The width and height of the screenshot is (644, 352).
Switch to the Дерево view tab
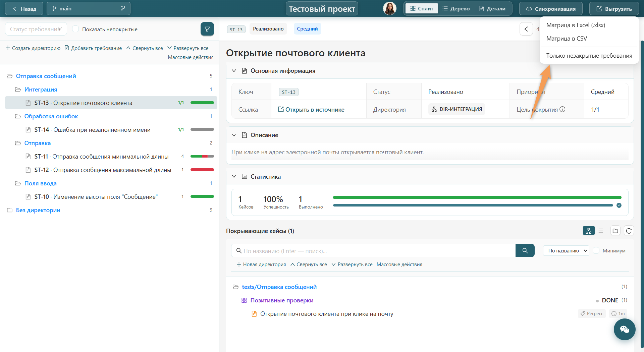pos(456,9)
